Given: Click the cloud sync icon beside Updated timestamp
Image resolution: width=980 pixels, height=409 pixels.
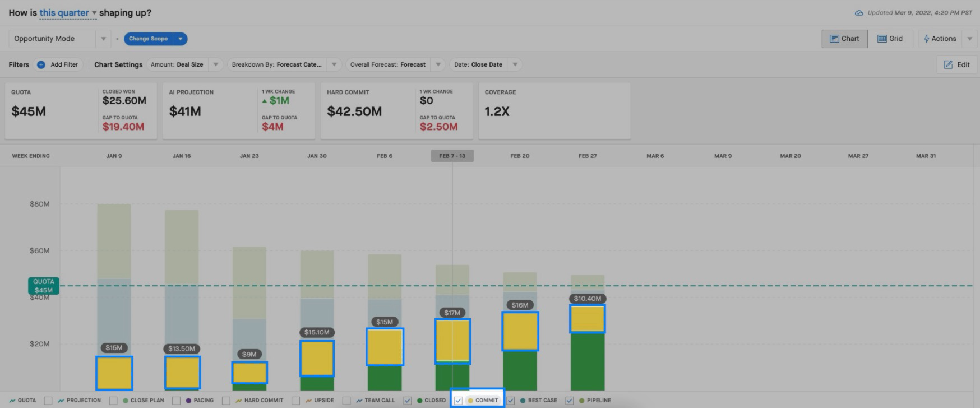Looking at the screenshot, I should coord(859,13).
